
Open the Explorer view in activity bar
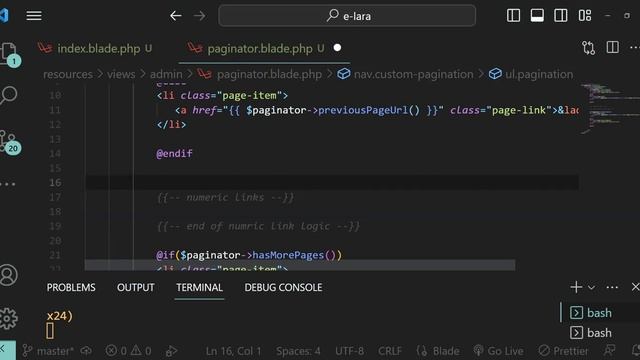point(9,54)
